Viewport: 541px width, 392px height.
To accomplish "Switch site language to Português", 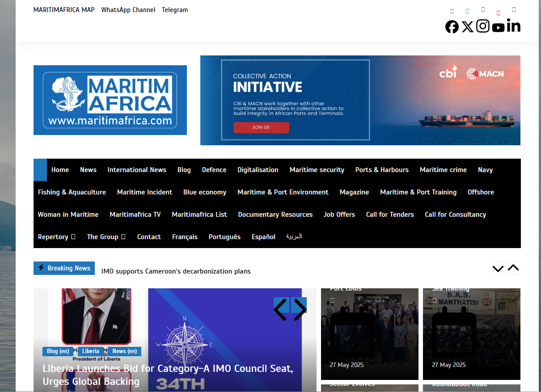I will click(224, 237).
